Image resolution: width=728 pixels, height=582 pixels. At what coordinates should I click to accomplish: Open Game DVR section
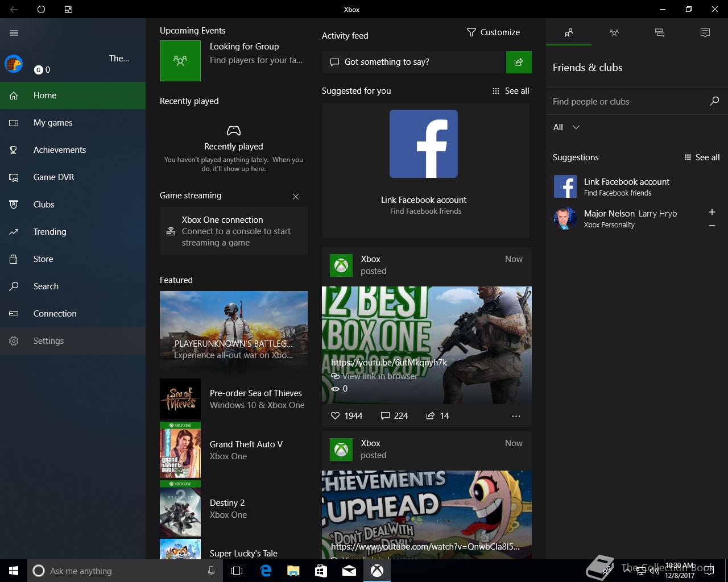click(73, 177)
